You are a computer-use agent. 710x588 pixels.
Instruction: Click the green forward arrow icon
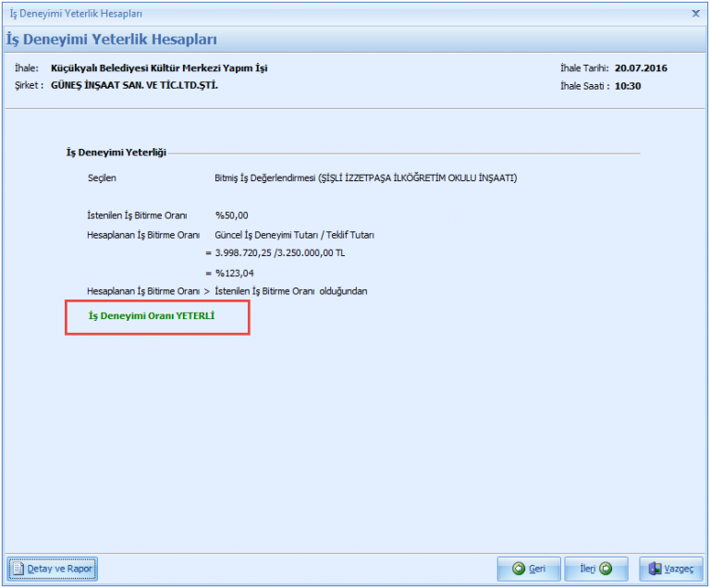(606, 569)
